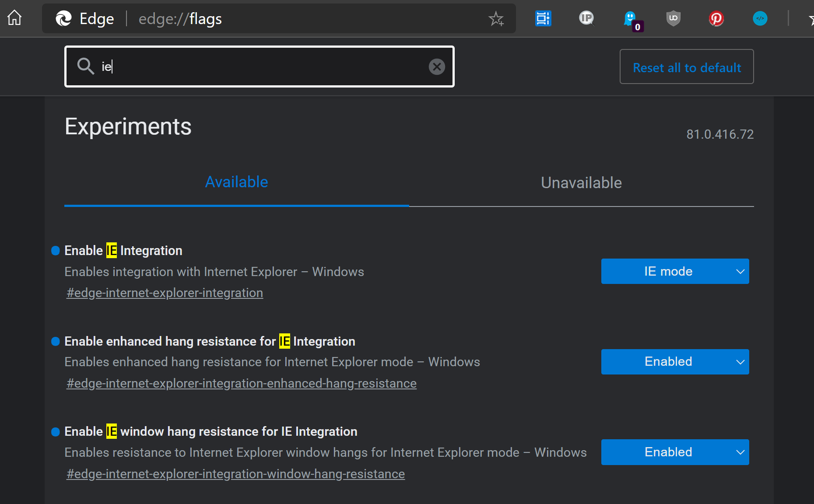The image size is (814, 504).
Task: Click the Experiments heading
Action: [128, 126]
